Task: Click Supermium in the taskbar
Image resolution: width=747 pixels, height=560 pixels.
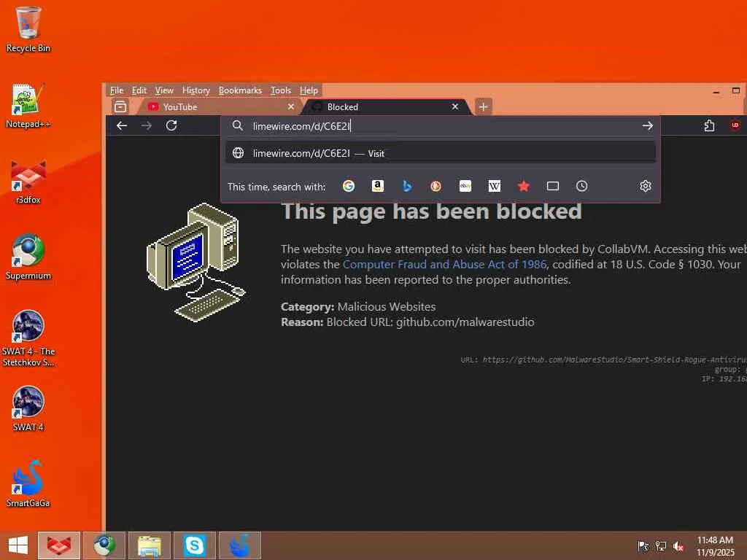Action: pos(104,545)
